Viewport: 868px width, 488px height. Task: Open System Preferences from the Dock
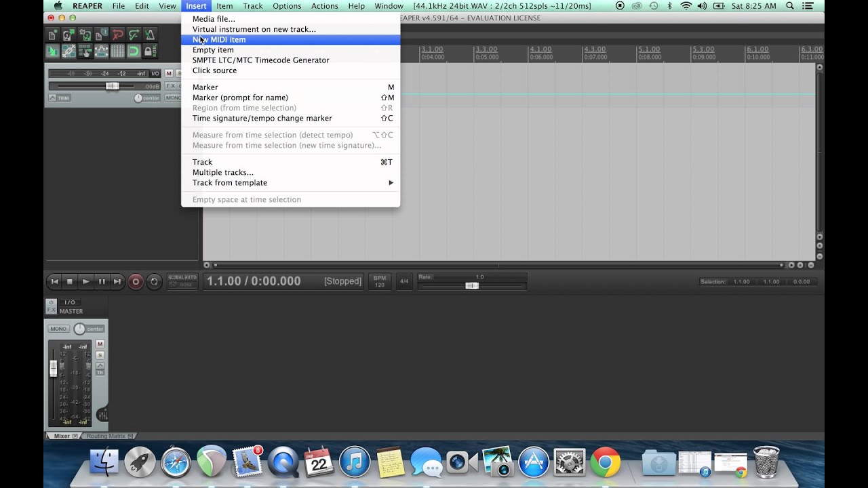(x=570, y=462)
